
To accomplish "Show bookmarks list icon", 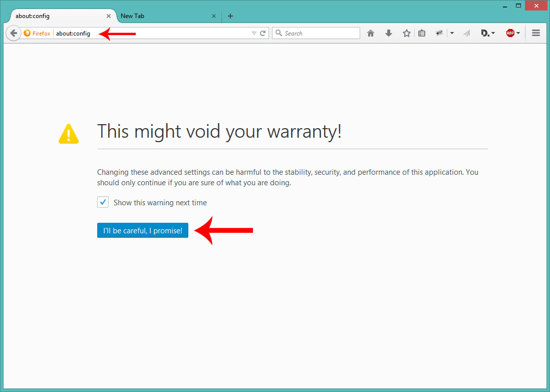I will tap(422, 34).
